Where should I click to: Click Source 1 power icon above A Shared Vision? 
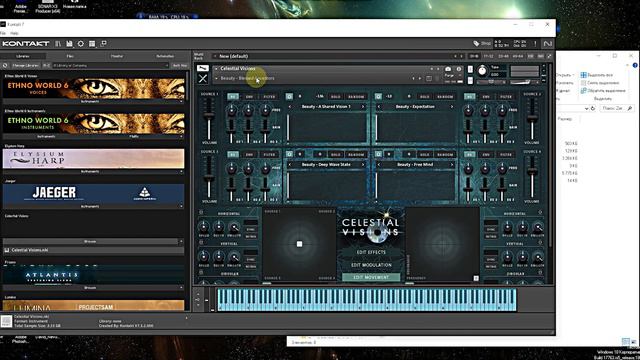click(289, 97)
